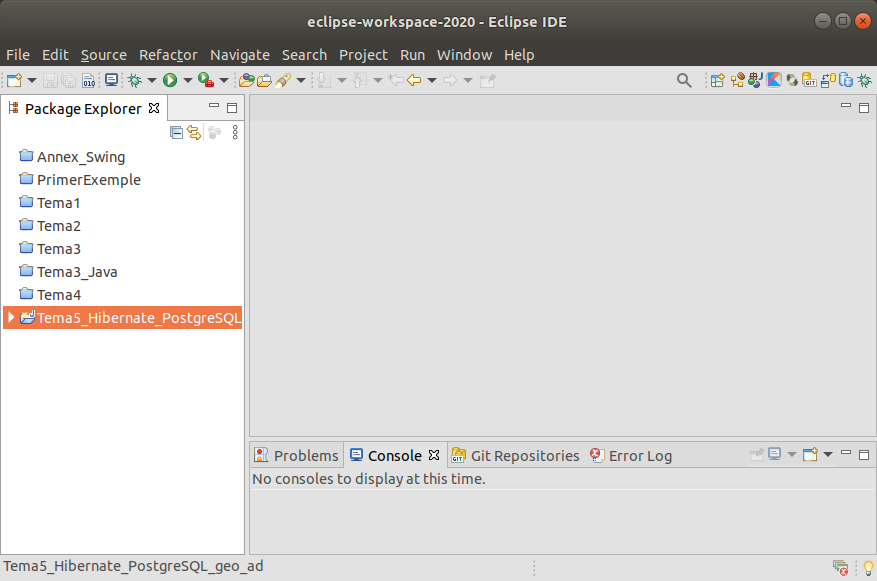Click the Open Task folder icon
The image size is (877, 581).
[x=265, y=81]
